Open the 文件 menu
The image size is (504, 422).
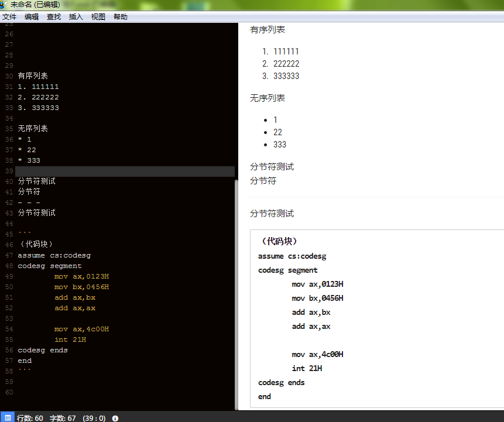[9, 17]
